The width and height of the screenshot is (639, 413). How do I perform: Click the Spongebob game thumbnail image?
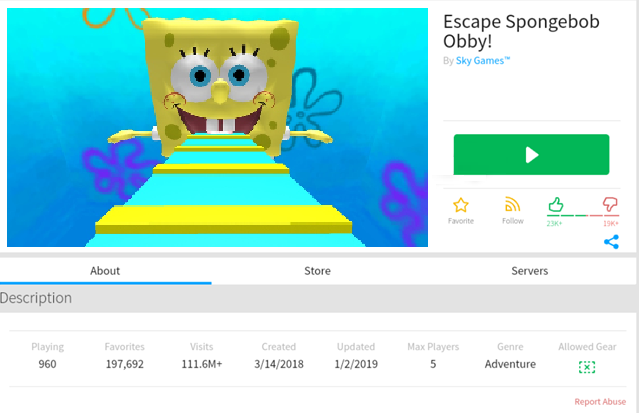pos(217,127)
